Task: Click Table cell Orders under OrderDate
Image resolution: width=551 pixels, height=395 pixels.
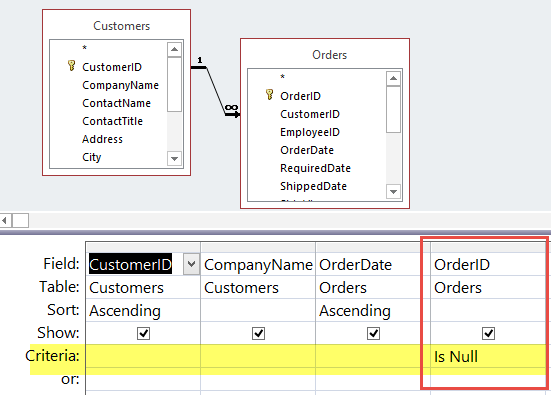Action: pos(373,287)
